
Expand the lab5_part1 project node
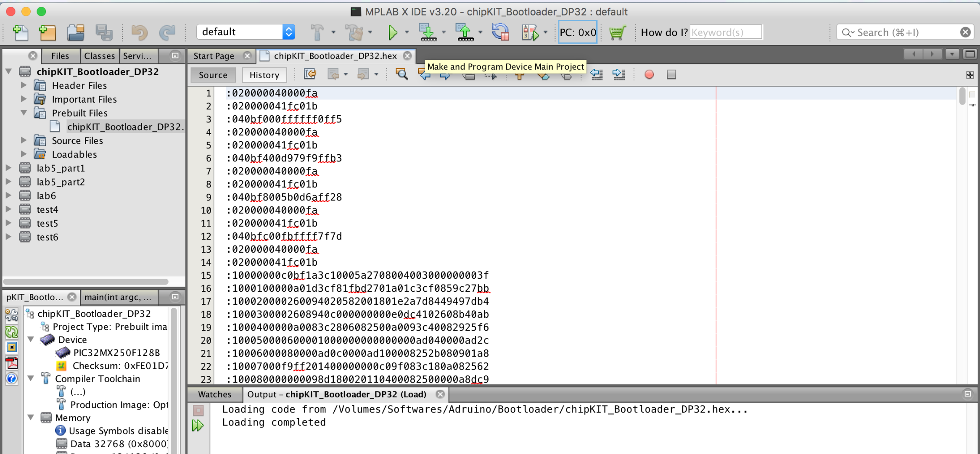point(9,168)
